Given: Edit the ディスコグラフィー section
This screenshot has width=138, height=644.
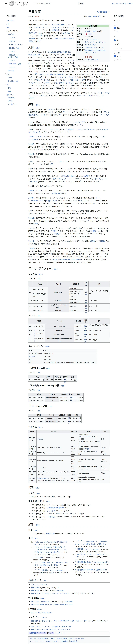Looking at the screenshot, I should [55, 269].
